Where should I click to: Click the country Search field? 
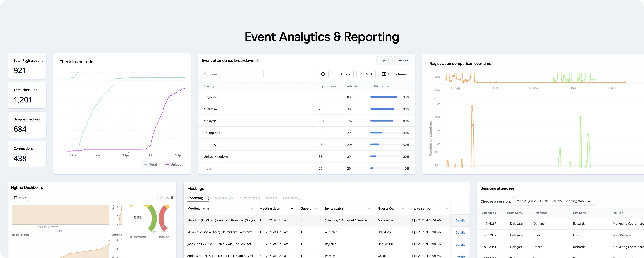(232, 74)
